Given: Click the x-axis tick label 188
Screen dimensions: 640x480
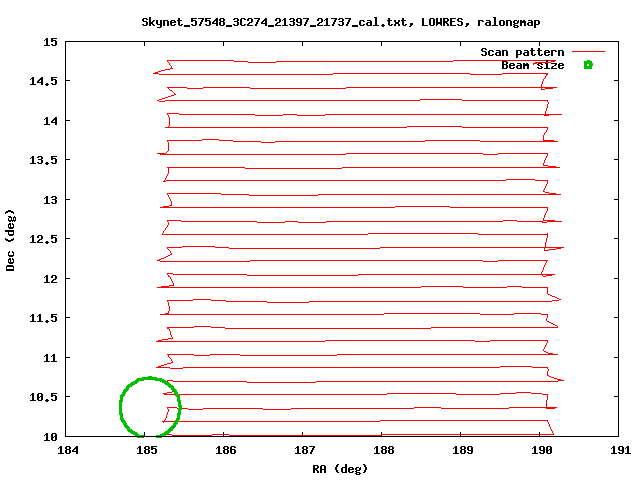Looking at the screenshot, I should tap(384, 450).
